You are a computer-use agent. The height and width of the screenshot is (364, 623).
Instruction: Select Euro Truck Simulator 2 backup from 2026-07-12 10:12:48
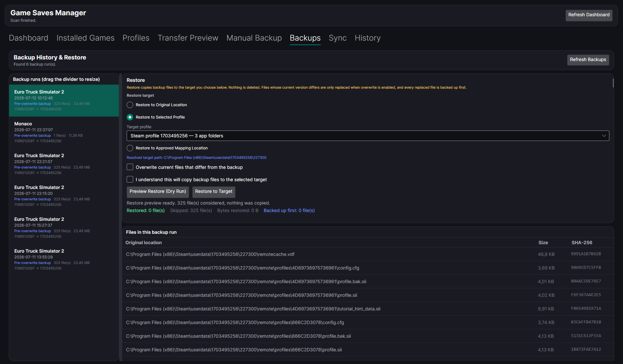[x=64, y=101]
